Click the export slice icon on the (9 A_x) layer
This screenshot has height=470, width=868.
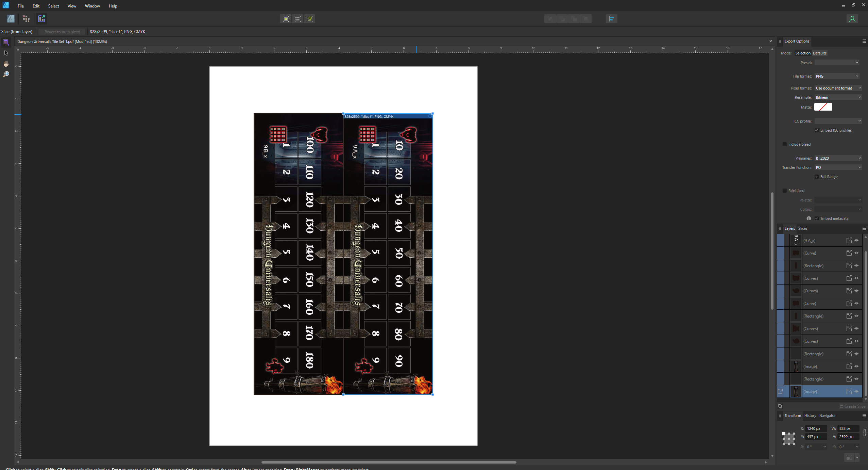point(849,240)
